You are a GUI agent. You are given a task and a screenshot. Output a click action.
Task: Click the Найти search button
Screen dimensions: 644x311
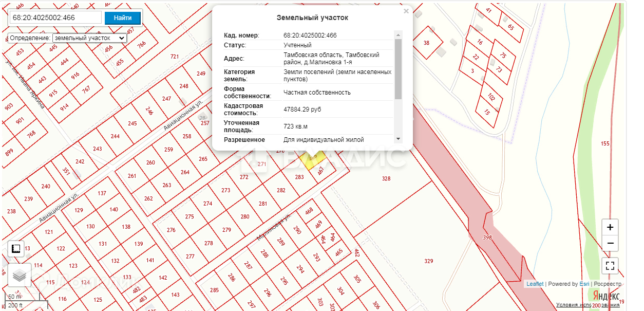(123, 17)
